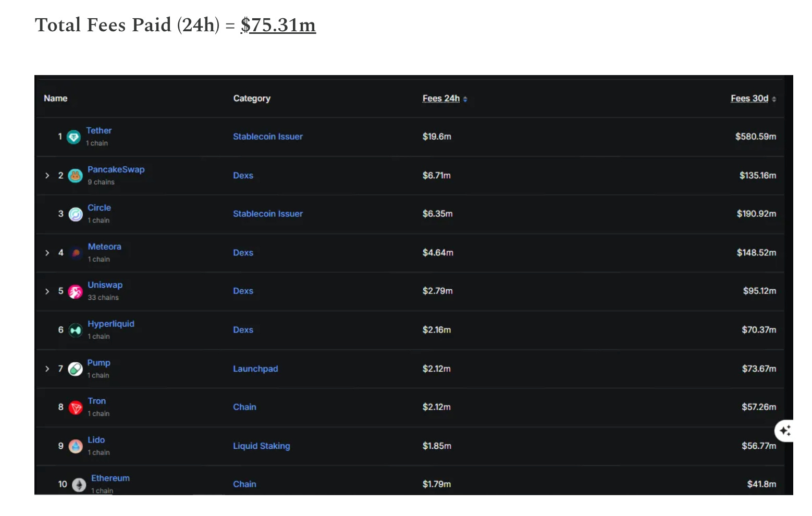The height and width of the screenshot is (516, 812).
Task: Click the Ethereum diamond logo icon
Action: coord(79,485)
